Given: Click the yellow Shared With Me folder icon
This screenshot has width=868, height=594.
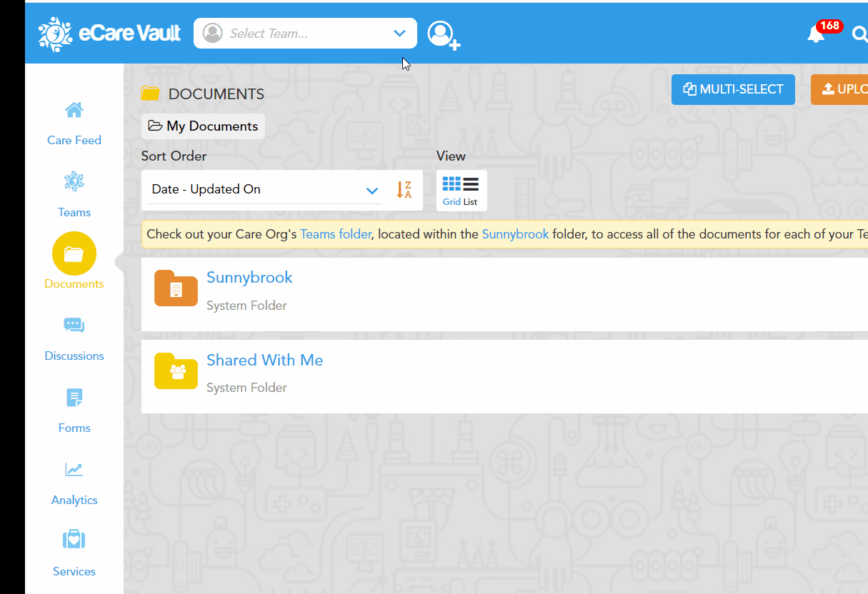Looking at the screenshot, I should [x=176, y=371].
